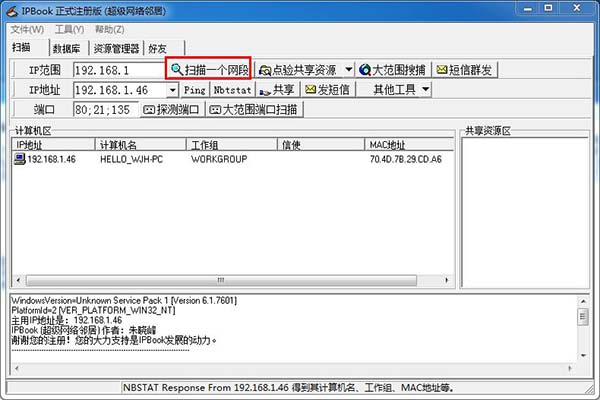Switch to the 数据库 tab
This screenshot has height=400, width=600.
coord(67,49)
